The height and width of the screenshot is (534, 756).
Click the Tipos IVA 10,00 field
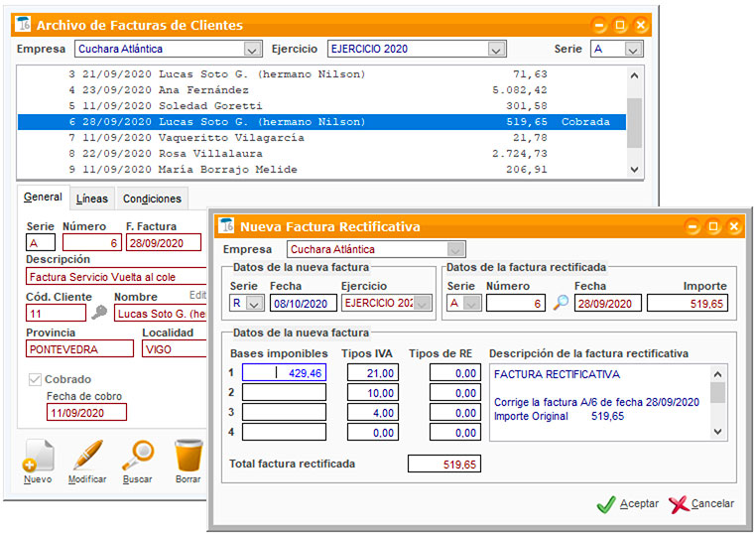tap(373, 393)
